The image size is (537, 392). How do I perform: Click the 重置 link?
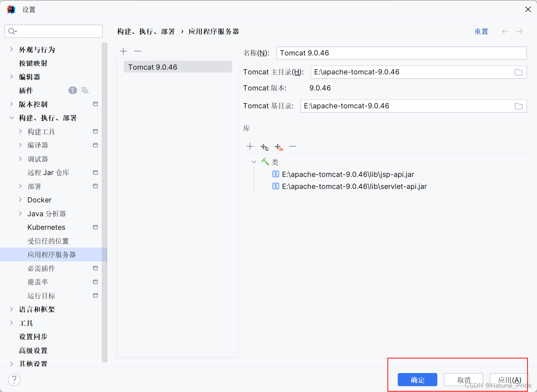coord(481,31)
